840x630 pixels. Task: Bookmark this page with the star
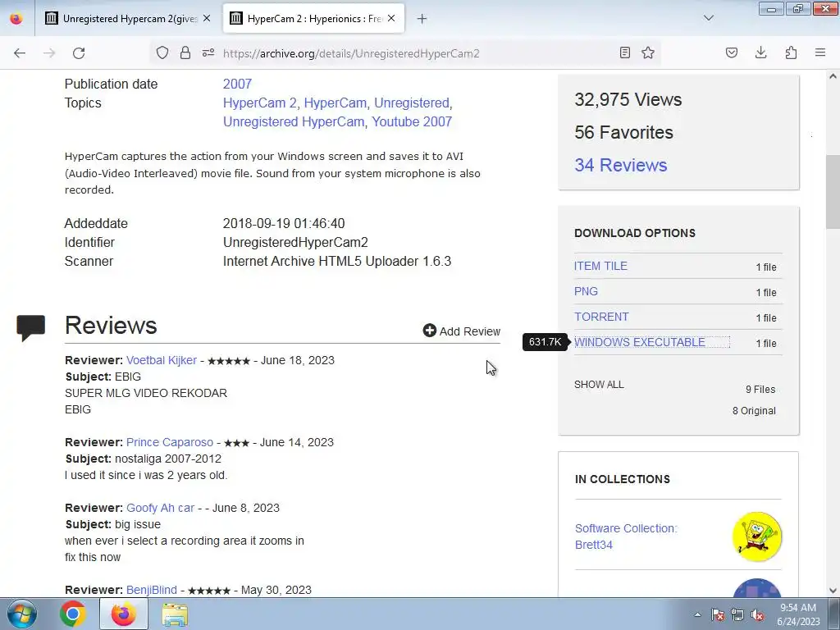click(648, 52)
